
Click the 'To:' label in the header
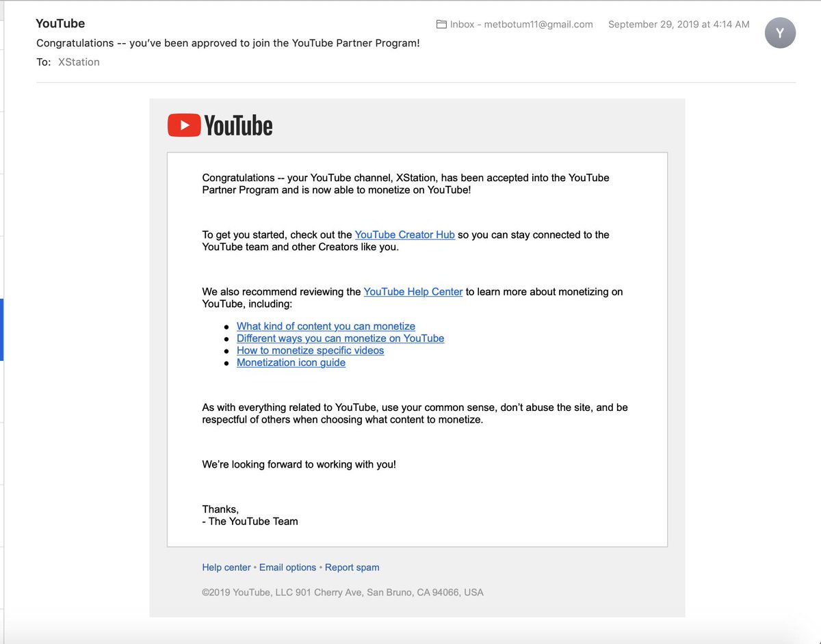pyautogui.click(x=43, y=62)
